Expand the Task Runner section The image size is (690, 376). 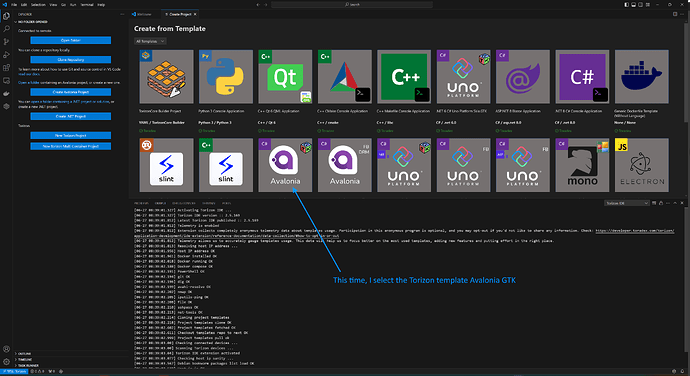point(27,365)
